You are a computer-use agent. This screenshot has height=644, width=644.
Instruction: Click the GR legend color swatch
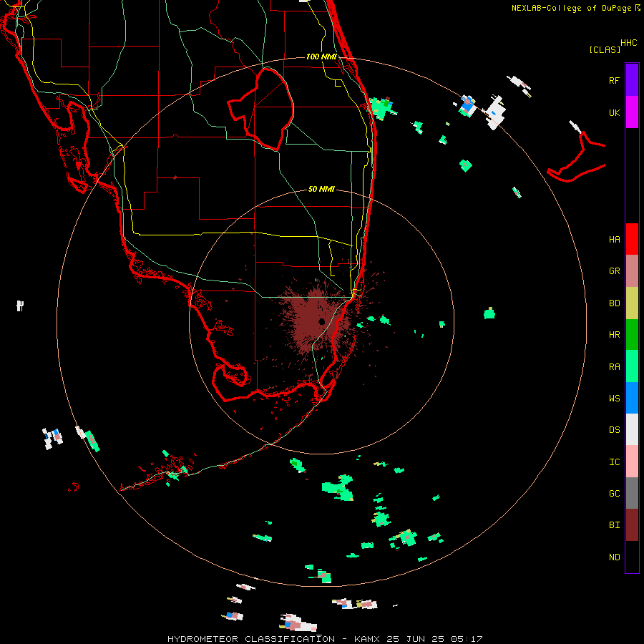[632, 270]
